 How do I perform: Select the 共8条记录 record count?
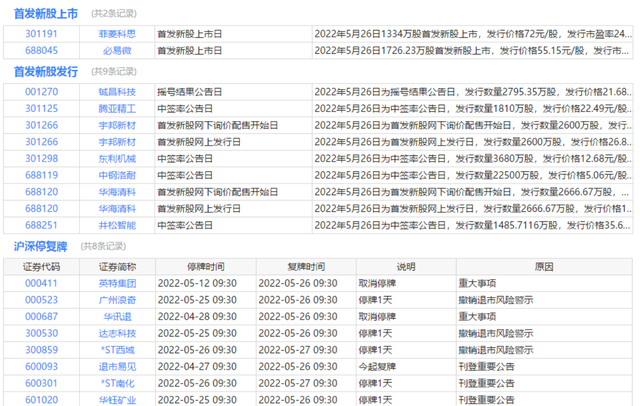tap(103, 246)
